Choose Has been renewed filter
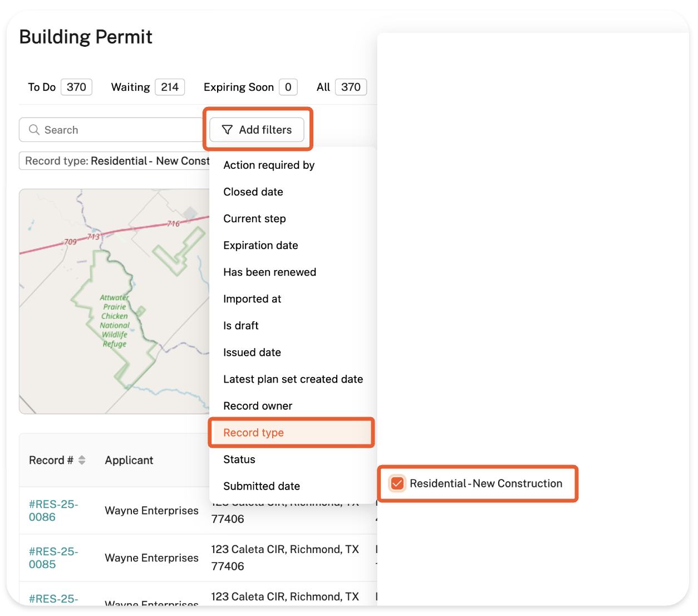698x616 pixels. click(x=269, y=272)
